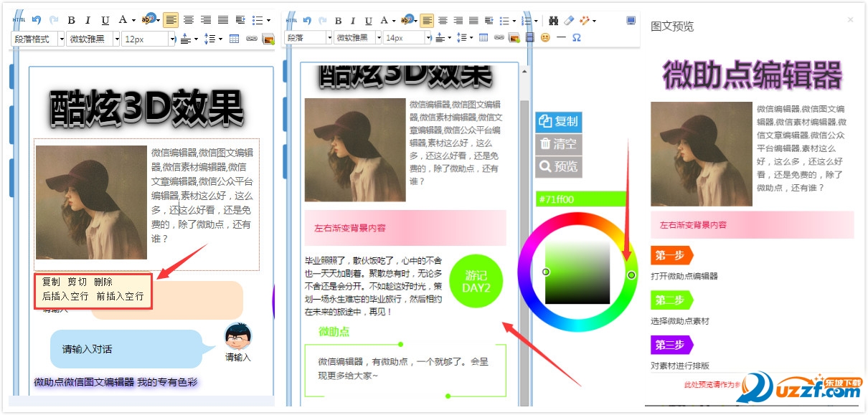Screen dimensions: 868x415
Task: Toggle bold in middle editor toolbar
Action: point(339,20)
